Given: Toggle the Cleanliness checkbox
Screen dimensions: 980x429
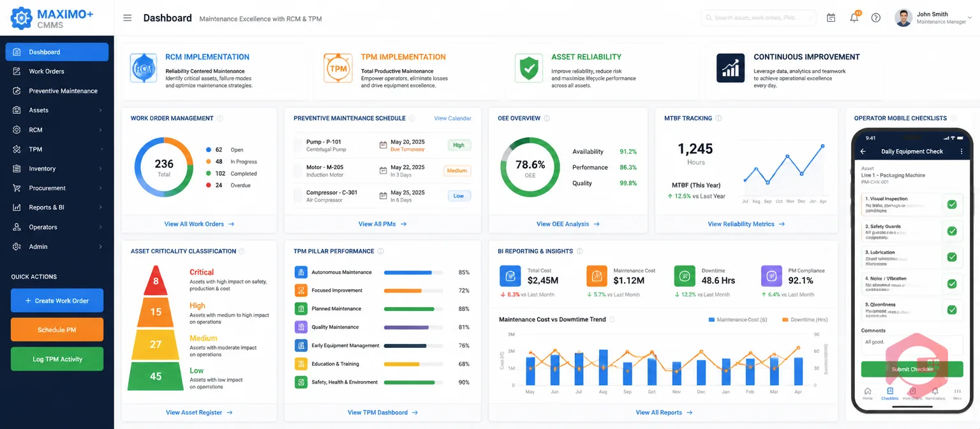Looking at the screenshot, I should click(x=952, y=310).
